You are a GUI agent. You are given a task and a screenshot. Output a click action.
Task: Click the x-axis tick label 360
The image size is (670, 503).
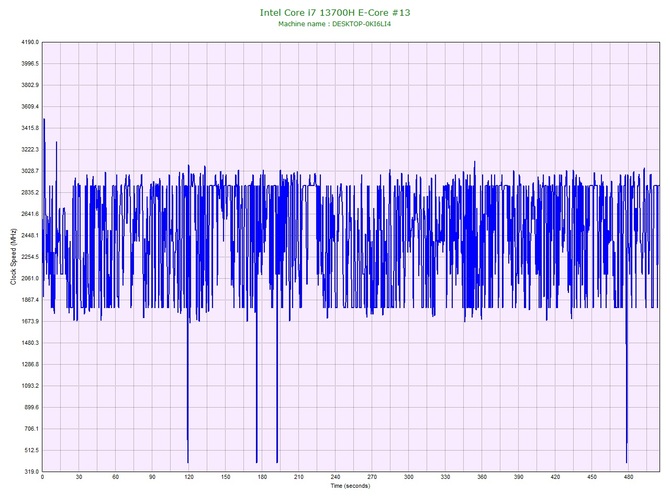(x=482, y=477)
